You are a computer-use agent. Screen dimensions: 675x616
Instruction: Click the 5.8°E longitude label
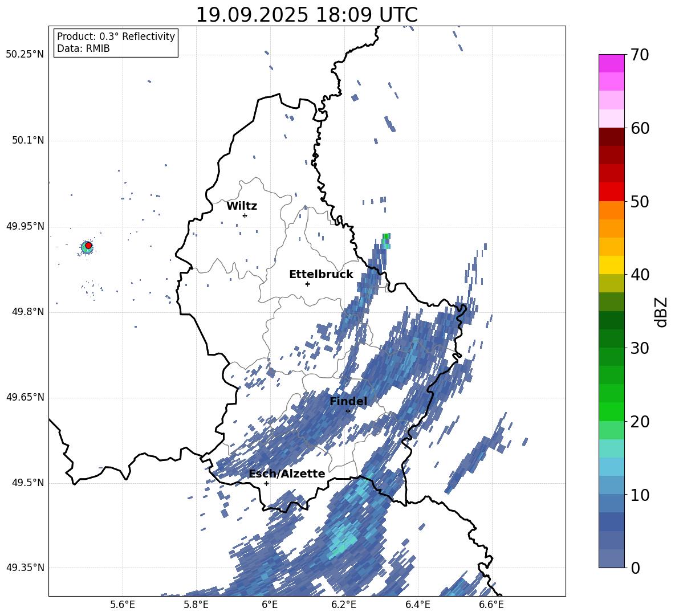tap(196, 605)
